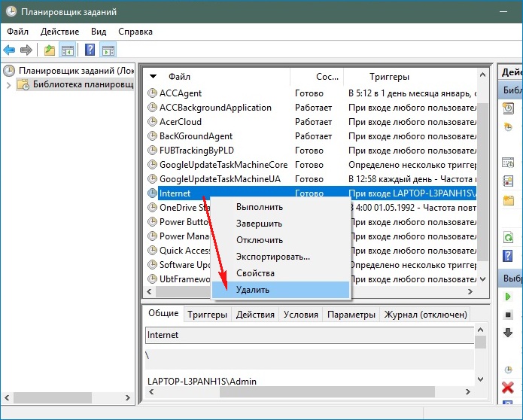Click the blue Help icon in actions pane
The height and width of the screenshot is (420, 523).
[x=508, y=256]
